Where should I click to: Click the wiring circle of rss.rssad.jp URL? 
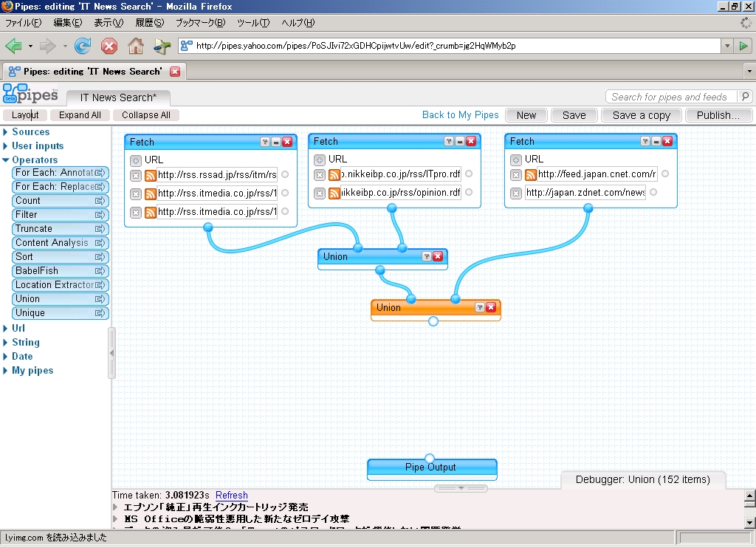tap(285, 174)
